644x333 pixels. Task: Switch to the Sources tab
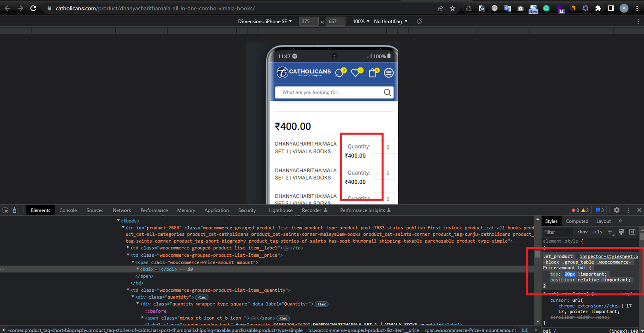click(x=95, y=210)
